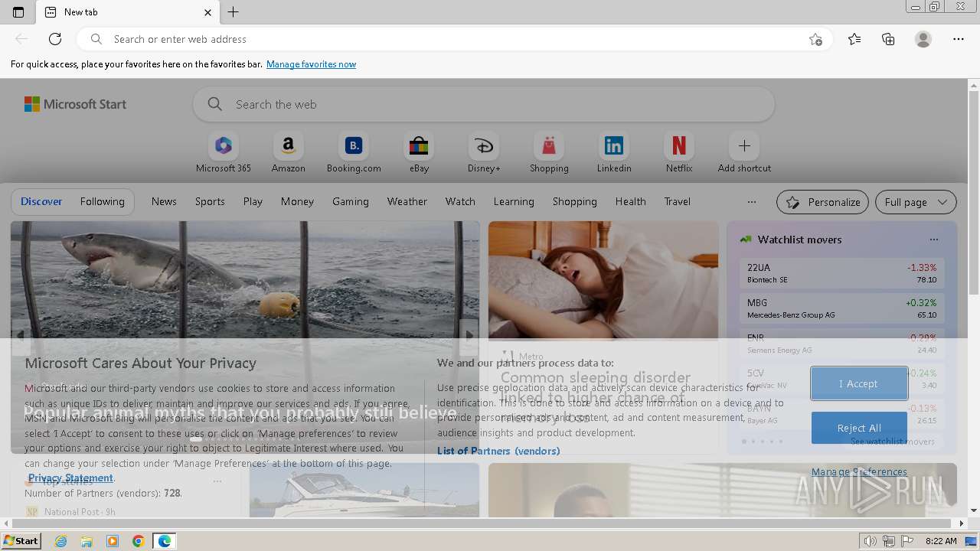Image resolution: width=980 pixels, height=551 pixels.
Task: Show more feed categories ellipsis
Action: tap(752, 202)
